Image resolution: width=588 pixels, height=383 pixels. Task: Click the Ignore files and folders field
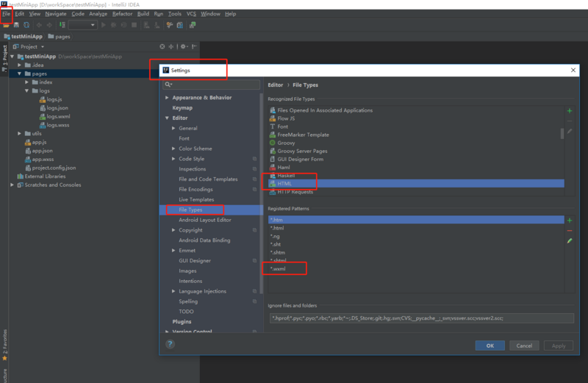[x=421, y=318]
